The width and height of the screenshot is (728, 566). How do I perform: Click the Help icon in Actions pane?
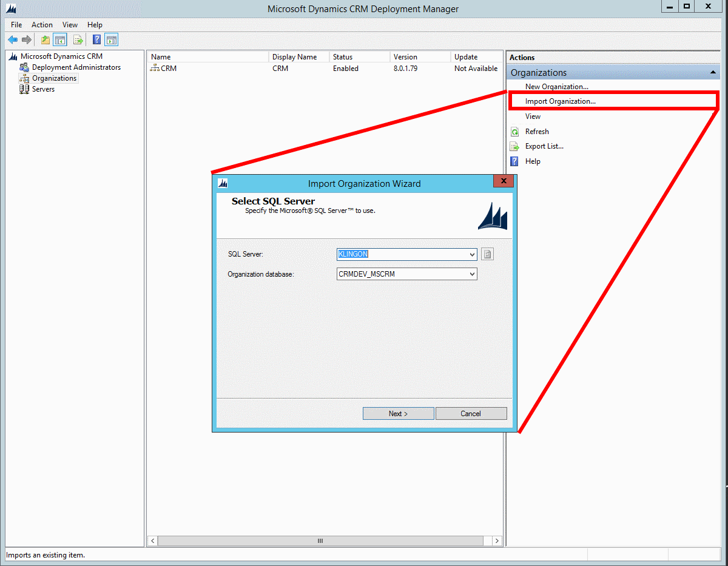click(514, 161)
